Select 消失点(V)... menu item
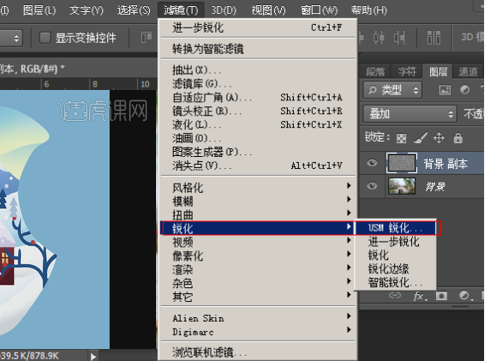This screenshot has height=361, width=485. point(257,165)
